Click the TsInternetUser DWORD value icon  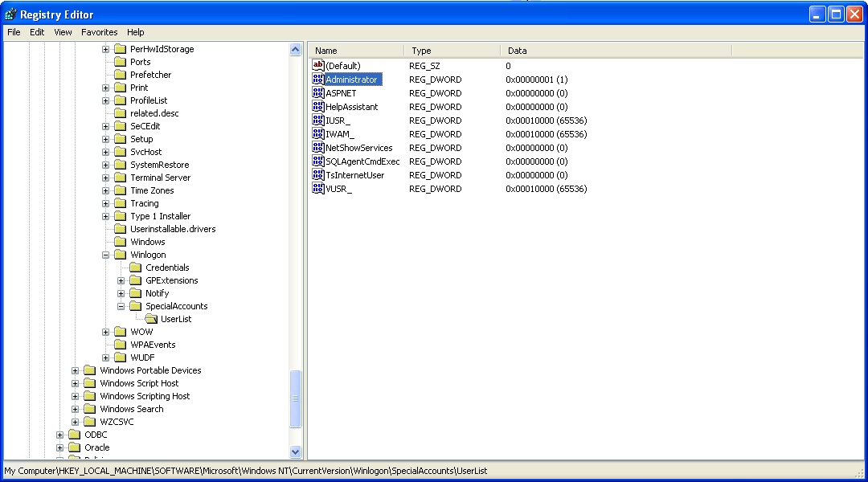[x=317, y=175]
